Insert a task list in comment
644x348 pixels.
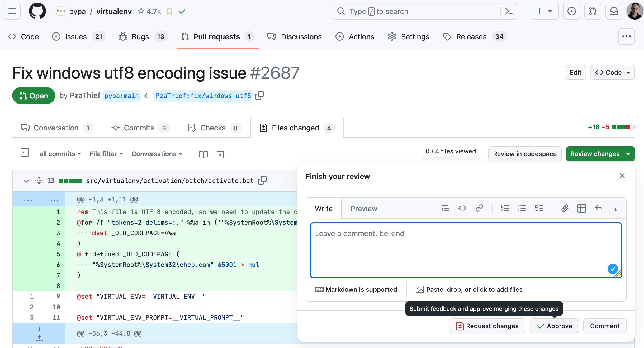coord(539,208)
